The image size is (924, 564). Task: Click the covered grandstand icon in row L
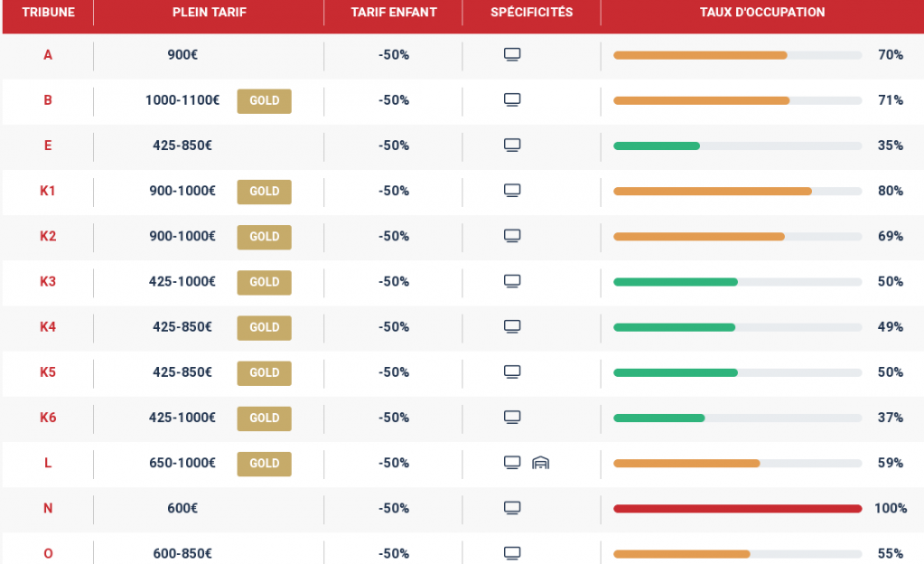click(x=541, y=463)
